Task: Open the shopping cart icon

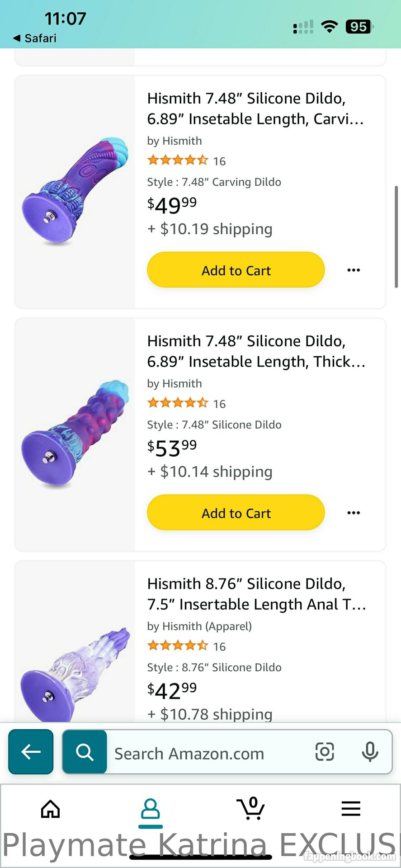Action: [x=251, y=808]
